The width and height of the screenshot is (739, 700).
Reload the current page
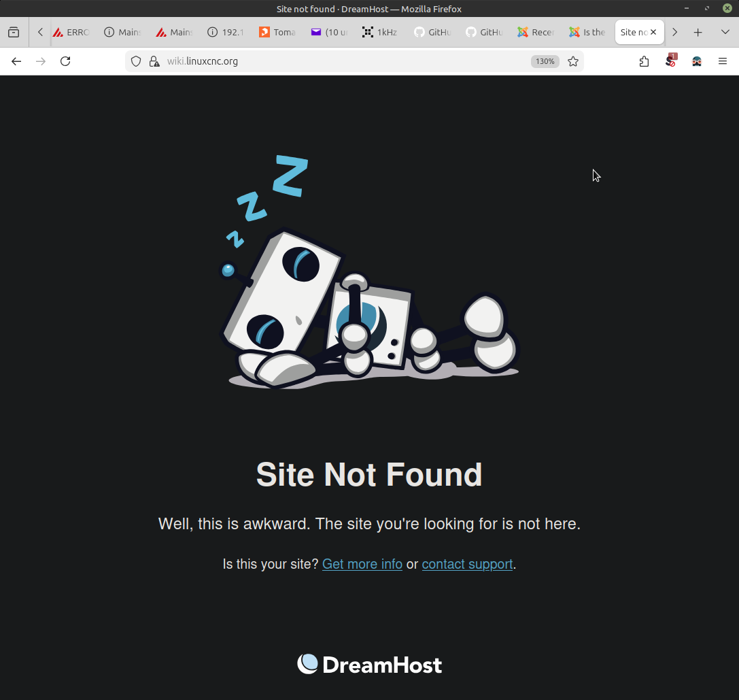click(x=65, y=61)
